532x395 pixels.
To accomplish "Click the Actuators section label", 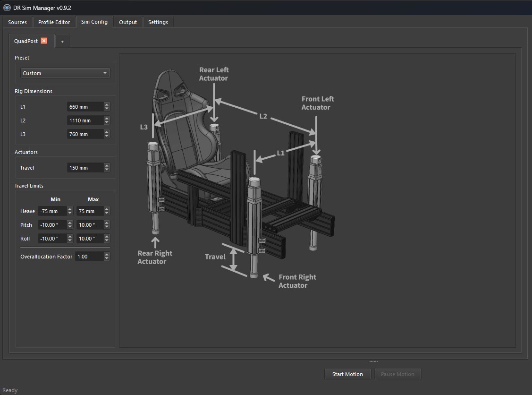I will [x=26, y=152].
